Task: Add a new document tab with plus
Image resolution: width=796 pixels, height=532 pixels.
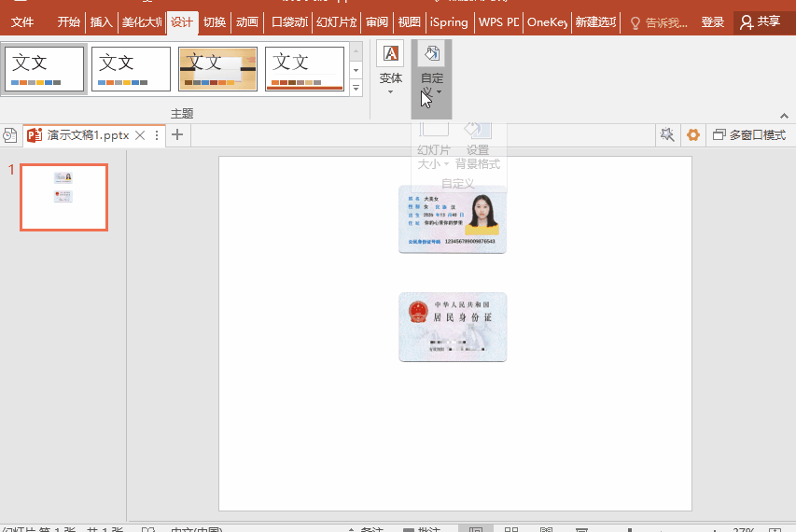Action: [177, 134]
